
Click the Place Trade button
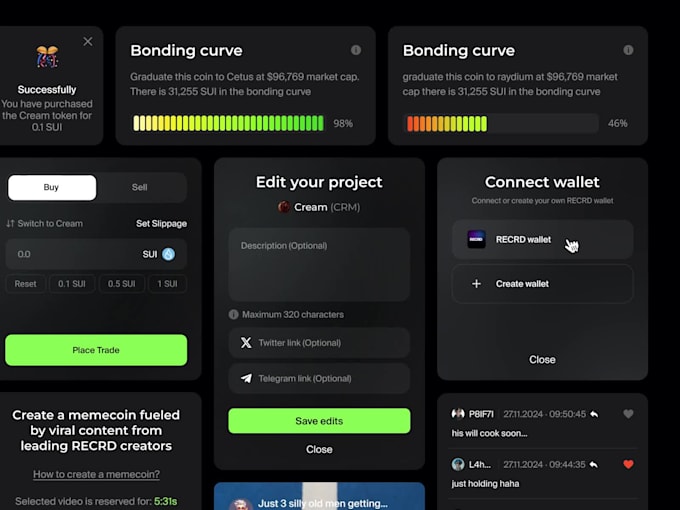[x=96, y=350]
